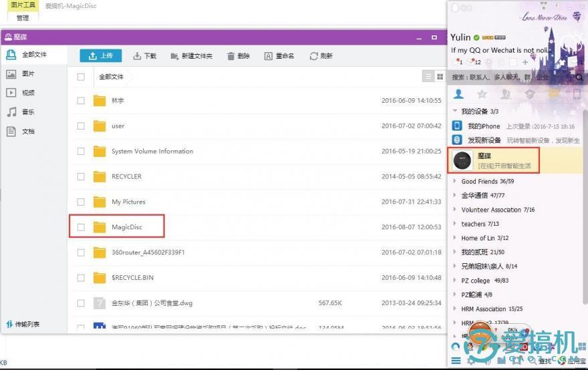Open 我的iPhone device entry
588x370 pixels.
[x=516, y=126]
